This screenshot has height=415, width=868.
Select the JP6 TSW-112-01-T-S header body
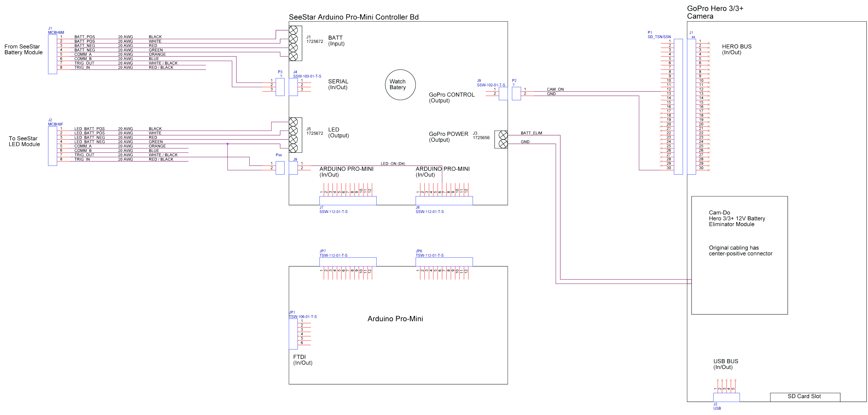point(444,262)
